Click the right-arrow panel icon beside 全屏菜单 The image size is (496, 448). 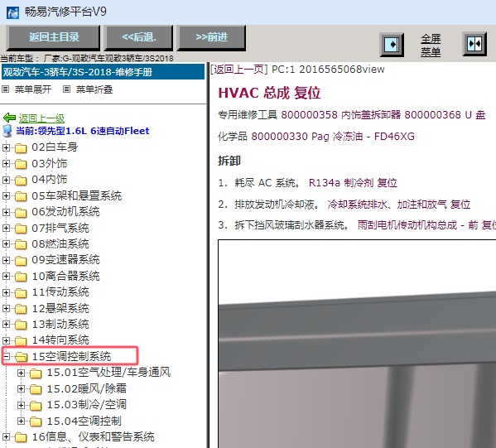(392, 45)
